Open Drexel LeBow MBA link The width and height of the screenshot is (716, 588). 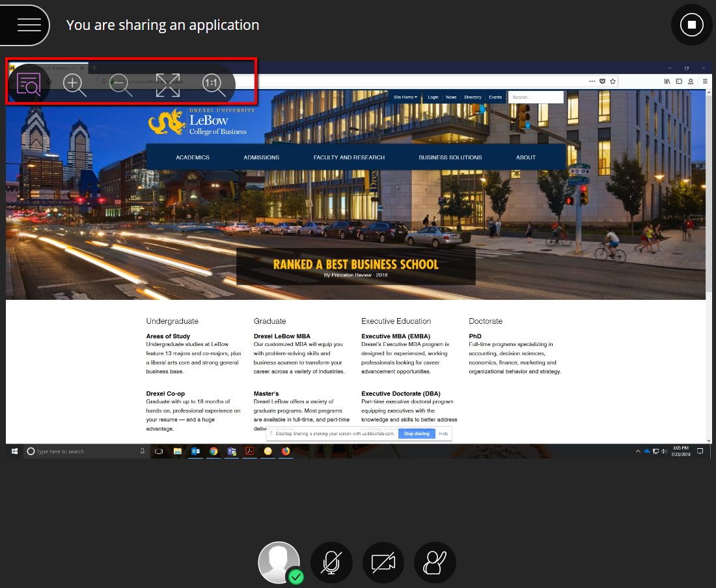click(x=282, y=336)
